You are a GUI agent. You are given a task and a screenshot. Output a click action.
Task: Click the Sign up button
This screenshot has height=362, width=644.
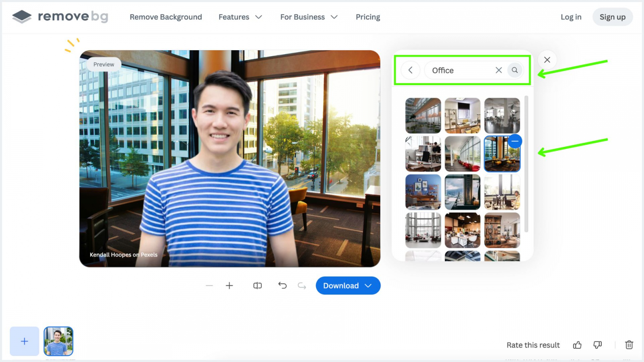pos(613,17)
